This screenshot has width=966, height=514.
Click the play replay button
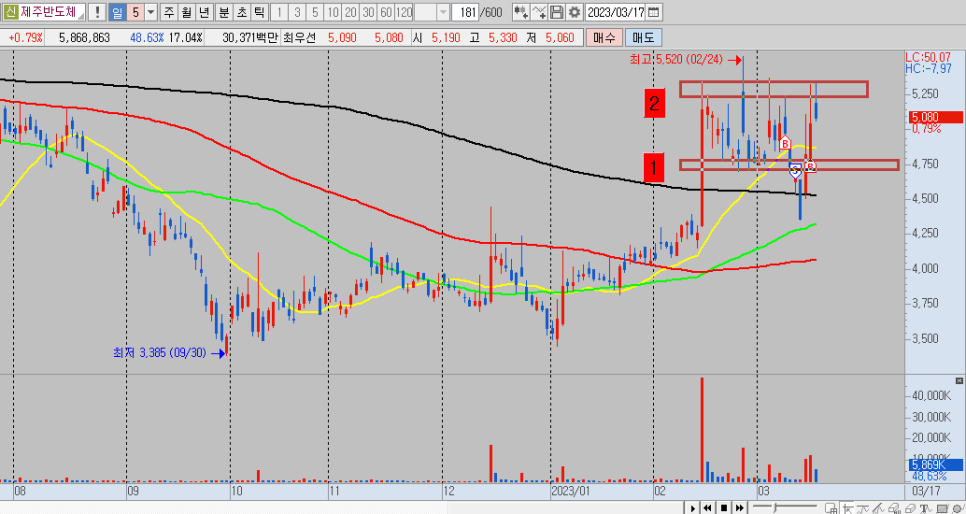693,508
